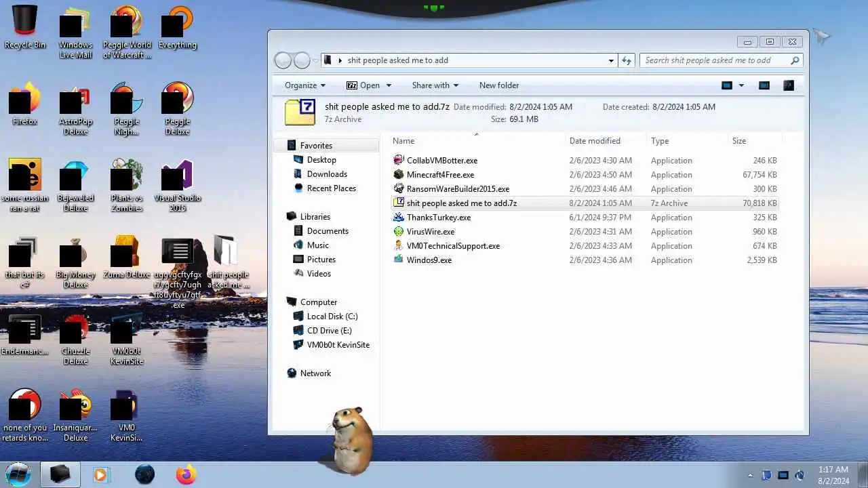Image resolution: width=868 pixels, height=488 pixels.
Task: Open Videos library in navigation pane
Action: (319, 274)
